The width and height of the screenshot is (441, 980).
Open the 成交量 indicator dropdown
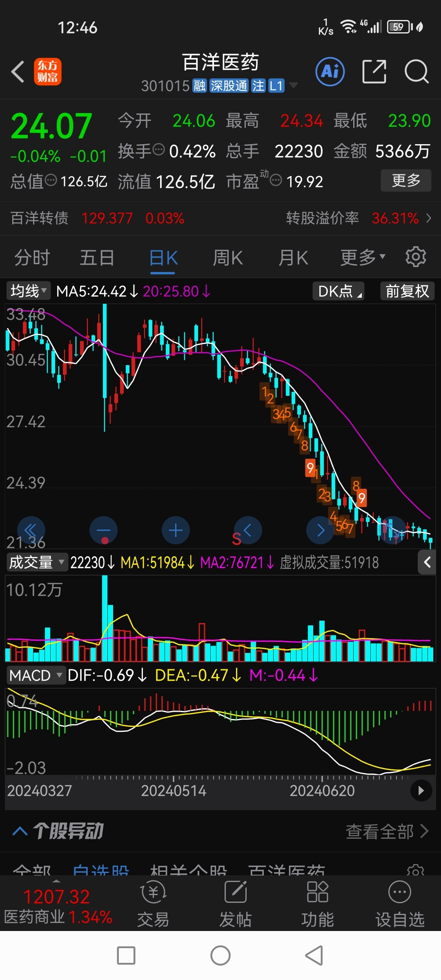(x=36, y=562)
